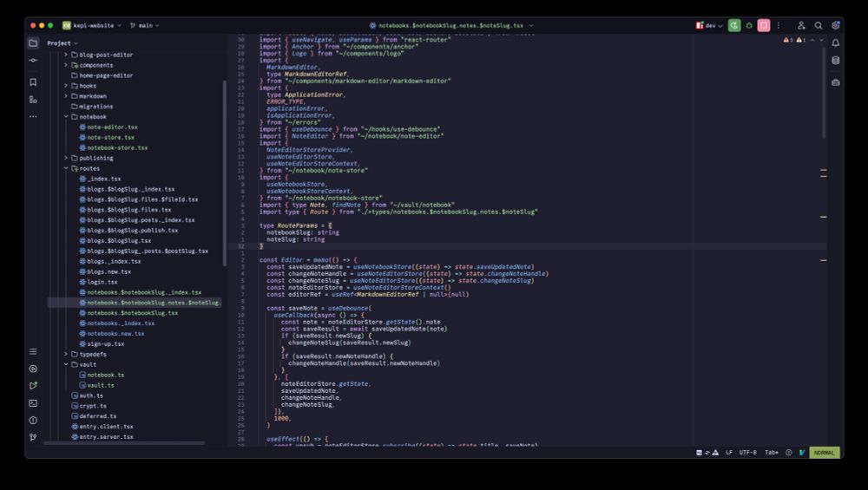Open note-store.tsx in project tree

106,138
